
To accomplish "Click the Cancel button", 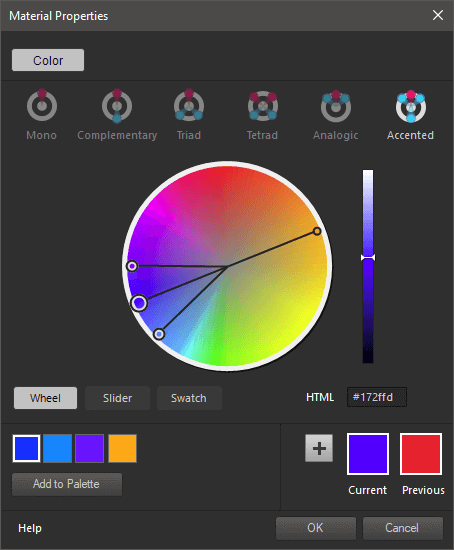I will click(x=402, y=528).
